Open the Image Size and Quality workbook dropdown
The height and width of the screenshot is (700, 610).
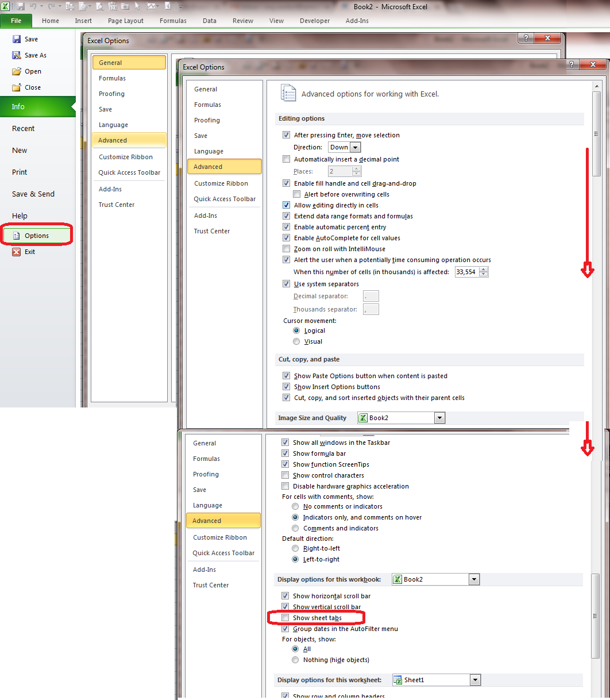pyautogui.click(x=440, y=418)
